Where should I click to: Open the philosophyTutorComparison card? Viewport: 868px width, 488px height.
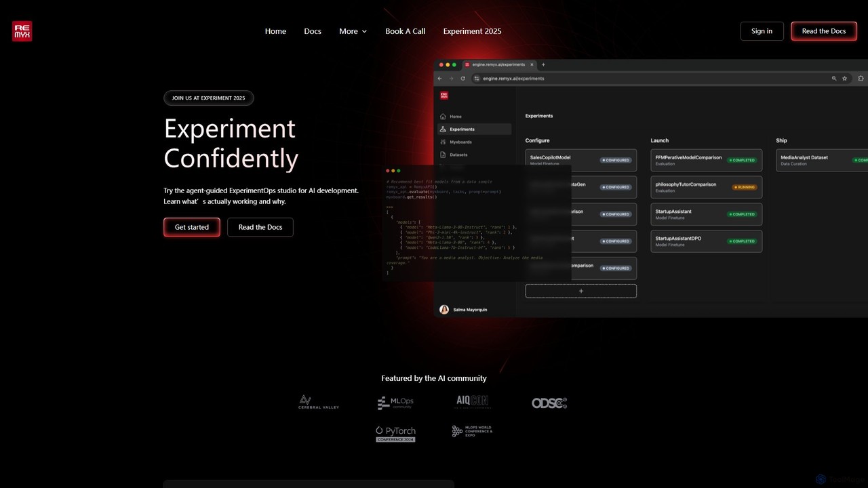[706, 187]
